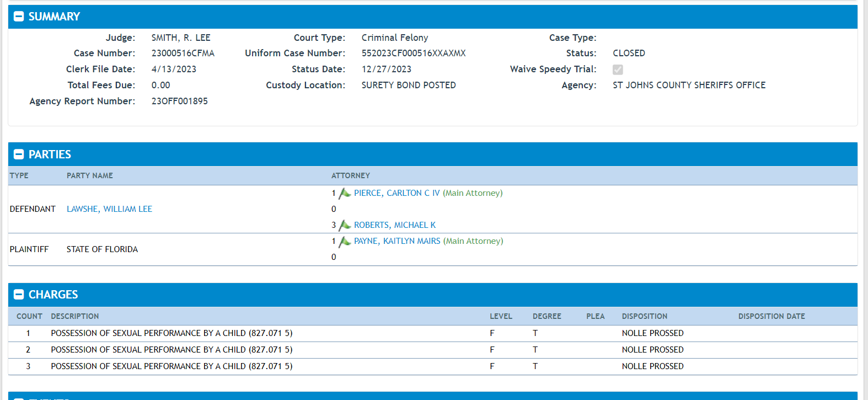This screenshot has width=868, height=400.
Task: Click the DISPOSITION column header
Action: point(645,317)
